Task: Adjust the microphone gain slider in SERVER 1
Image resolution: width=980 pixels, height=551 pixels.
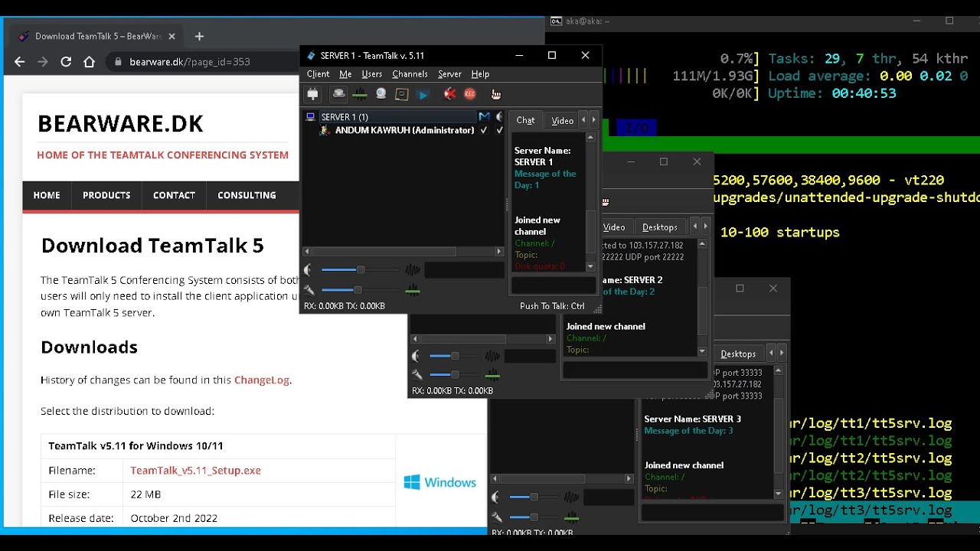Action: coord(359,289)
